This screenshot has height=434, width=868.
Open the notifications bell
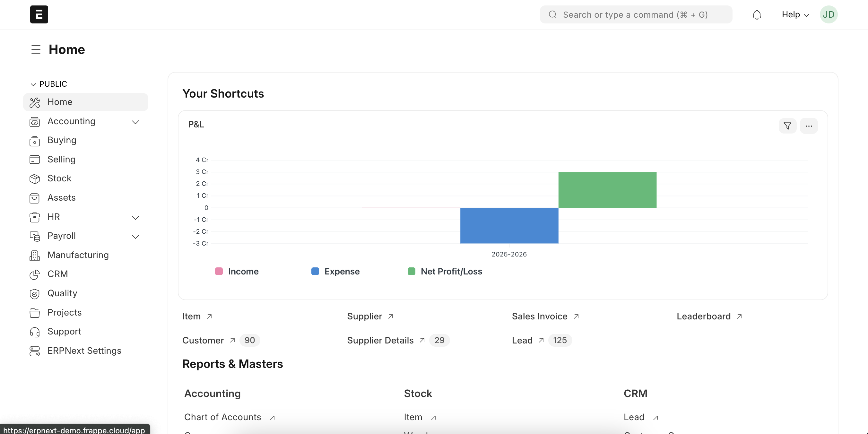(757, 15)
